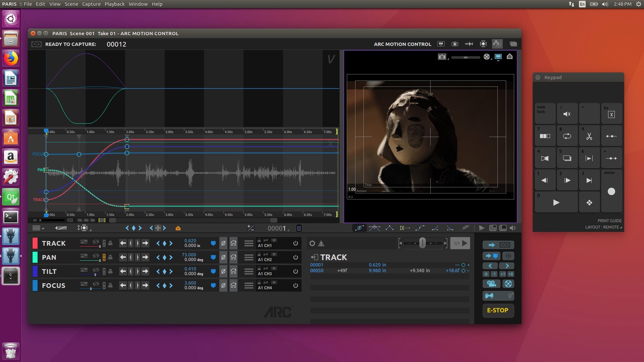Toggle visibility eye for TILT axis
The image size is (644, 362).
tap(96, 270)
